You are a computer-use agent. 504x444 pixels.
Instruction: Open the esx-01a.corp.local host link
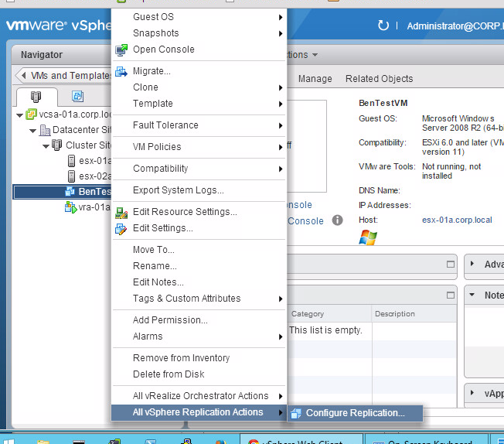457,220
